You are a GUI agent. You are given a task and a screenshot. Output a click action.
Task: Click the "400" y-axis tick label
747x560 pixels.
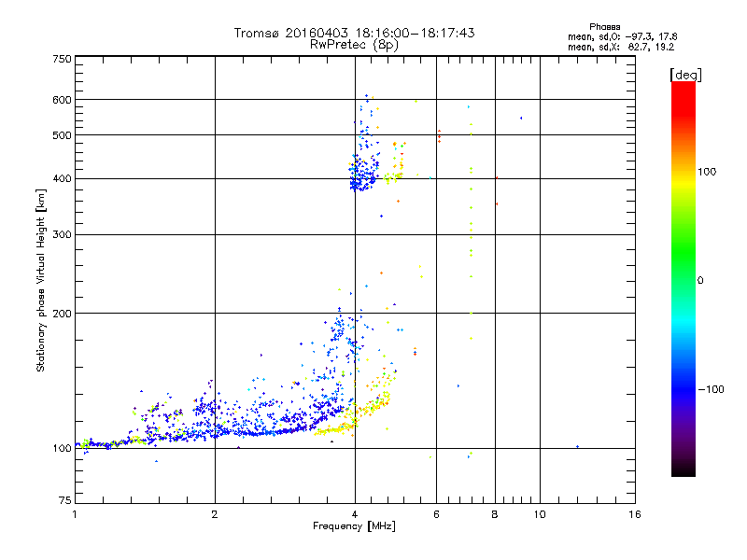click(62, 179)
